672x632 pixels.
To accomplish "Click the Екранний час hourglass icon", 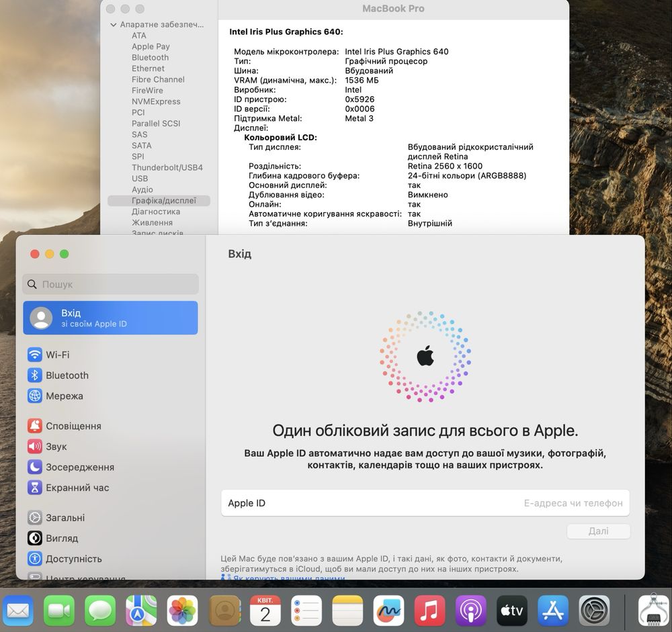I will (x=35, y=487).
